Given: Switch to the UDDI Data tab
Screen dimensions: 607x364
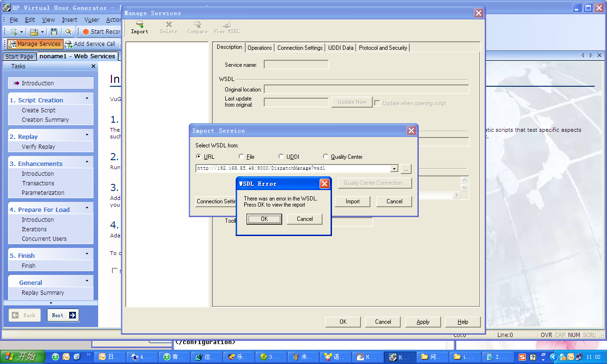Looking at the screenshot, I should tap(341, 48).
